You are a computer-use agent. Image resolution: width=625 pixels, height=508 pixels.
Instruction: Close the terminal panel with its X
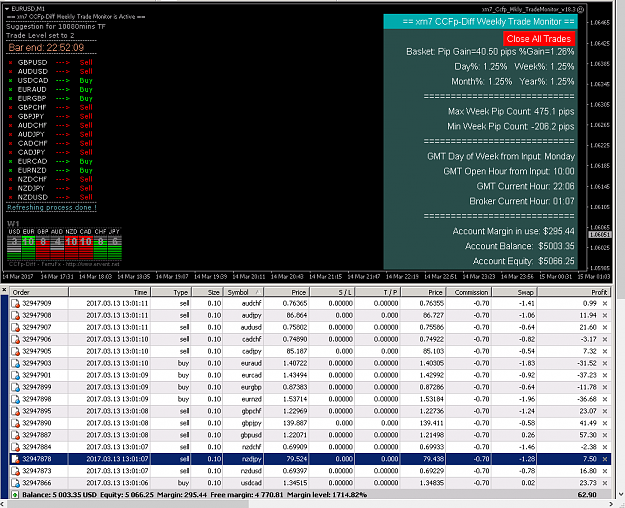[x=4, y=290]
